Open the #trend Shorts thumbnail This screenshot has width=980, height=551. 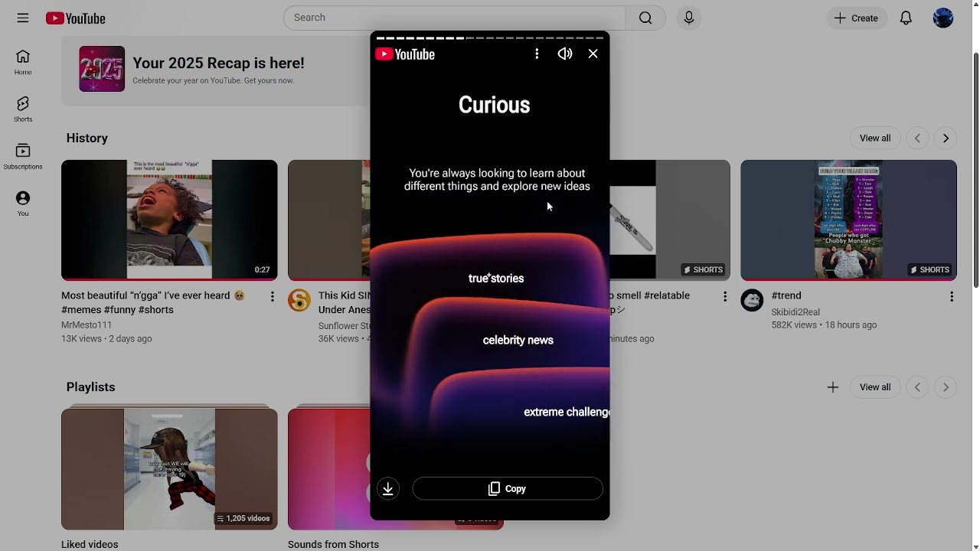click(848, 220)
